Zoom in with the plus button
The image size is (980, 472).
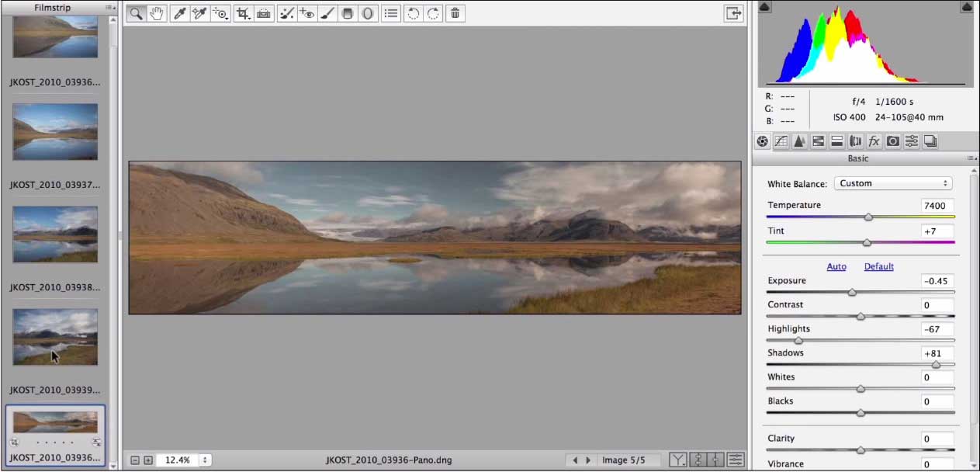pyautogui.click(x=148, y=460)
